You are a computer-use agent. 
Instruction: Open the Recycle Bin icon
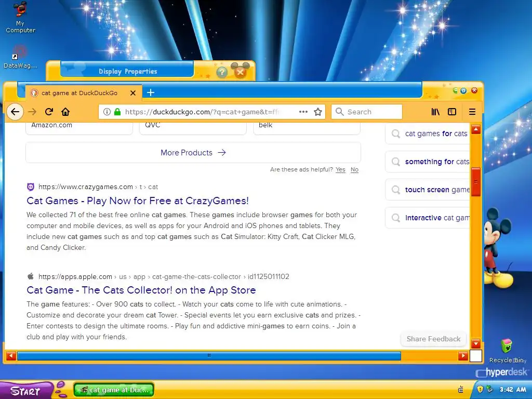point(507,351)
